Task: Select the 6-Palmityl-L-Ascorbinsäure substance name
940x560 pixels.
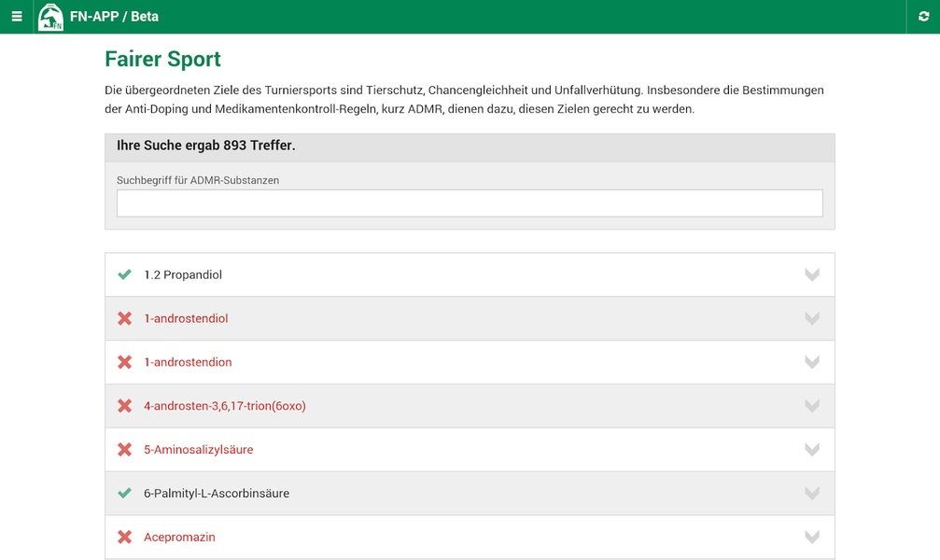Action: [x=217, y=494]
